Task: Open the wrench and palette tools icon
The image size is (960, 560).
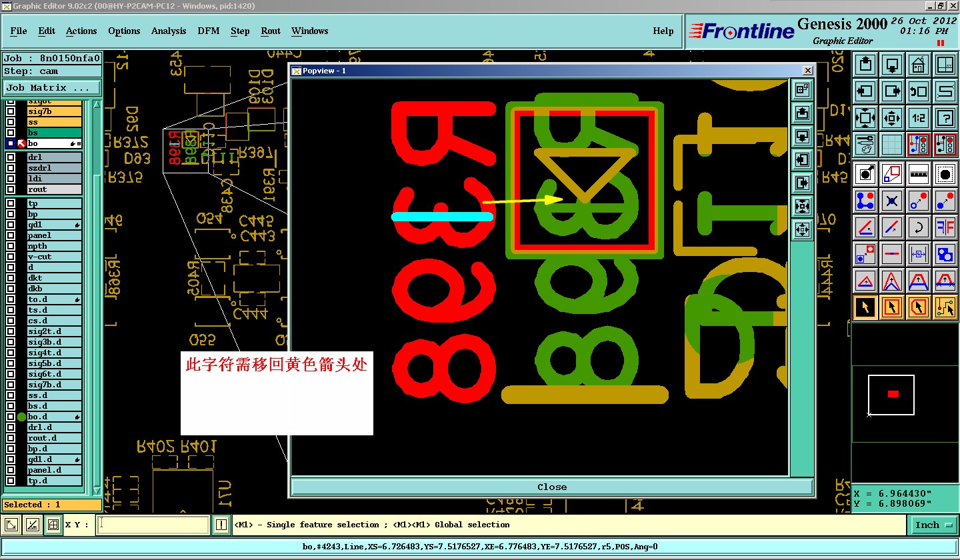Action: pos(866,144)
